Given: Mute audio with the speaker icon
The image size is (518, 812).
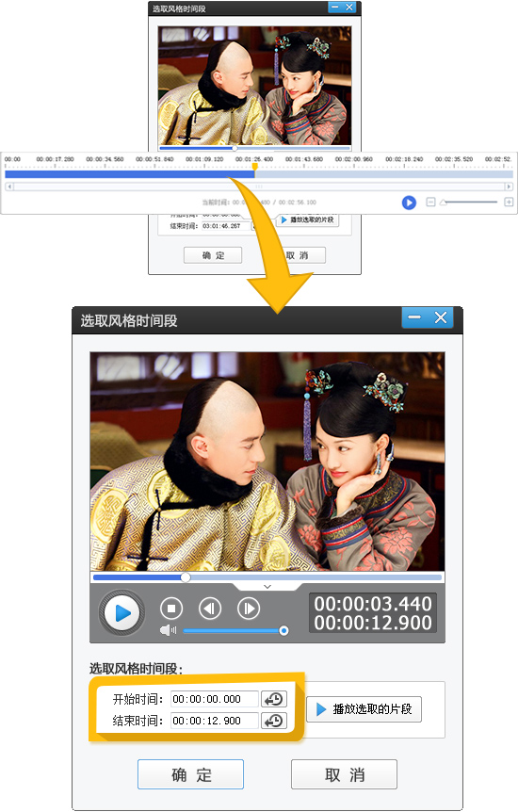Looking at the screenshot, I should (168, 630).
